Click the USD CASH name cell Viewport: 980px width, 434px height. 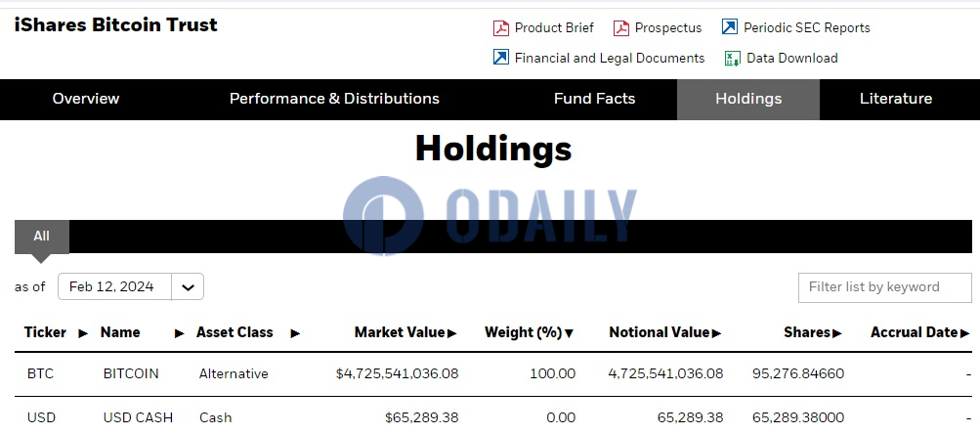click(x=138, y=417)
